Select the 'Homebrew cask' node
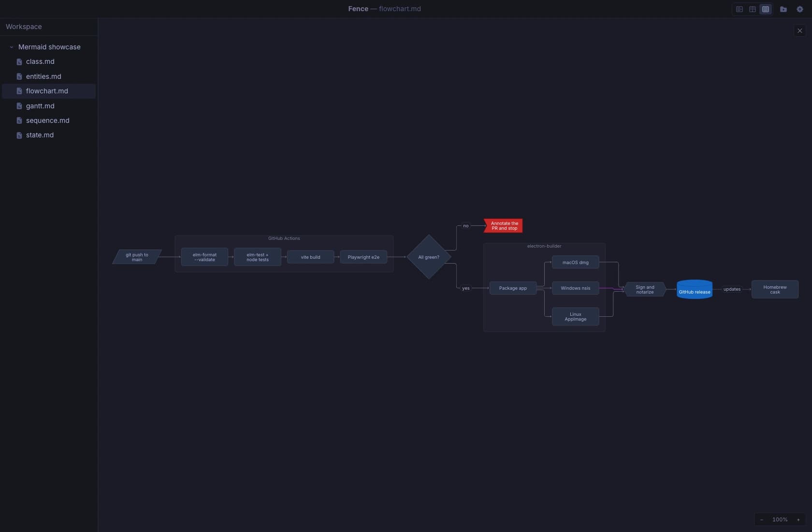 (775, 289)
